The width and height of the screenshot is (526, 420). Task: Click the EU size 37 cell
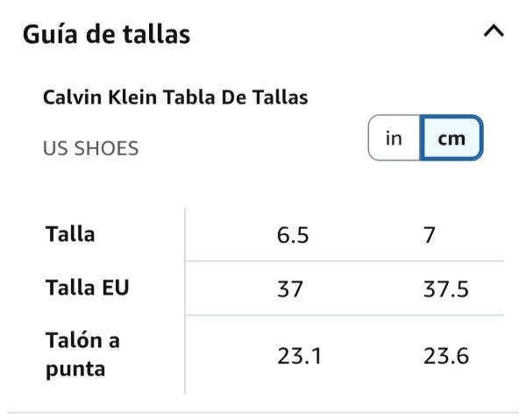tap(290, 288)
